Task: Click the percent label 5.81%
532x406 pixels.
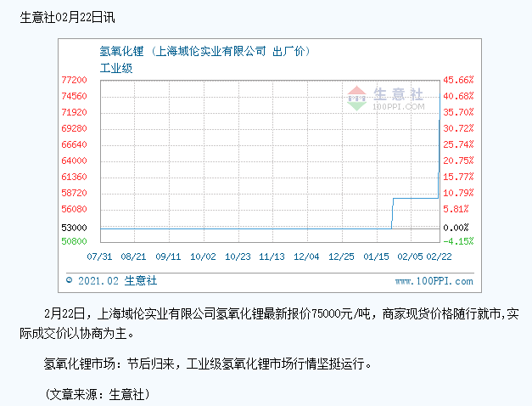Action: pyautogui.click(x=456, y=209)
